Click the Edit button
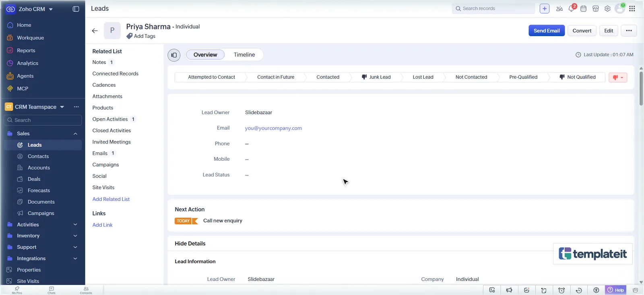Viewport: 644px width, 295px height. (x=609, y=31)
